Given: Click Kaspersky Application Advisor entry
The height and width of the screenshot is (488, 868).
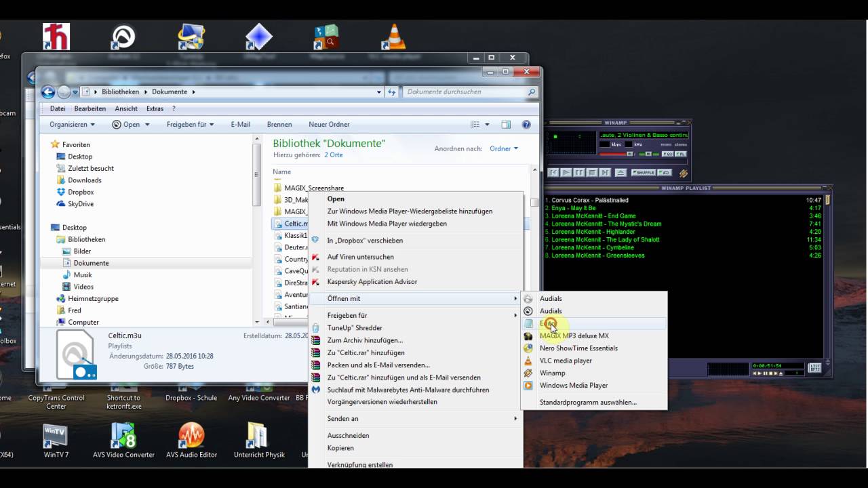Looking at the screenshot, I should 415,281.
